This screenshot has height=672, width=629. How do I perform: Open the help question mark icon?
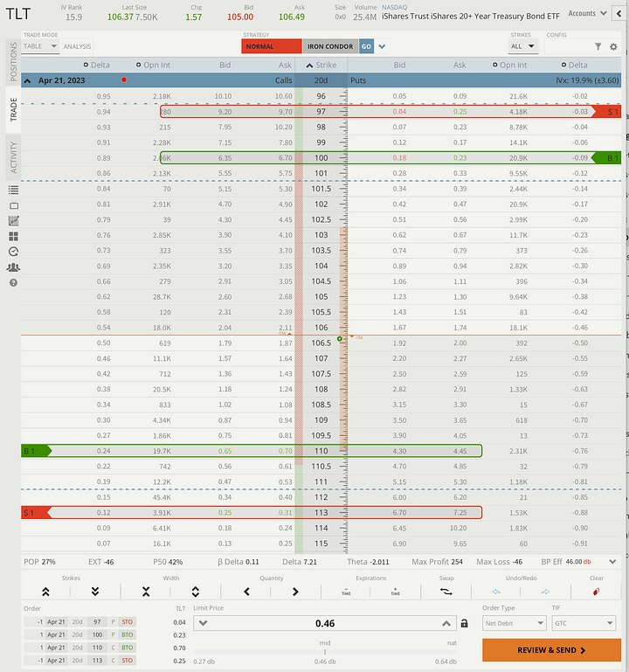point(13,283)
